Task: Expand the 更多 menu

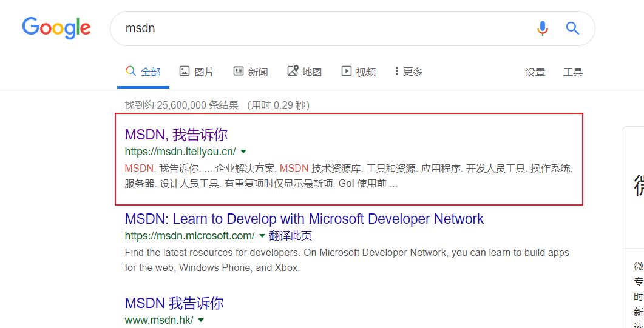Action: tap(408, 72)
